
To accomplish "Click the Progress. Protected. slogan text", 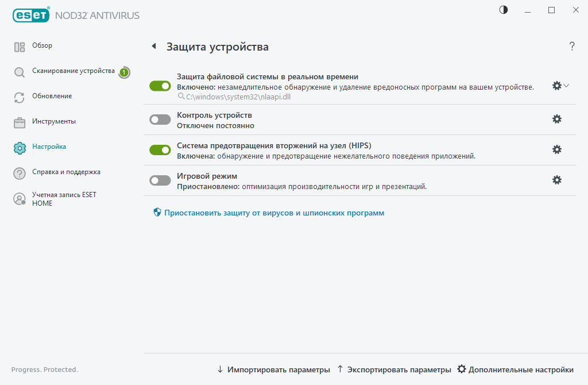I will (x=45, y=369).
